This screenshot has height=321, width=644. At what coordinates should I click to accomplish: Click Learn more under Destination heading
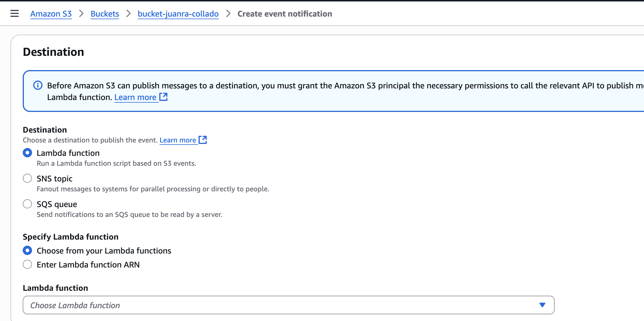click(178, 140)
